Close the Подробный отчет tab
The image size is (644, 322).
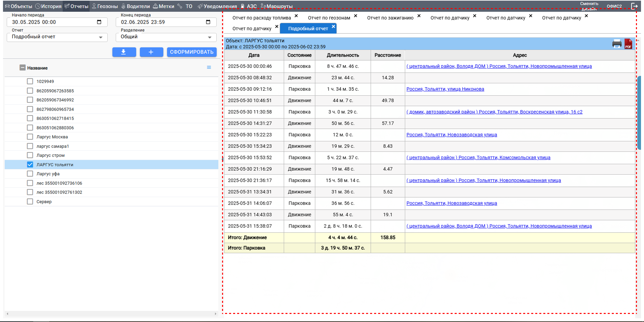(x=333, y=27)
